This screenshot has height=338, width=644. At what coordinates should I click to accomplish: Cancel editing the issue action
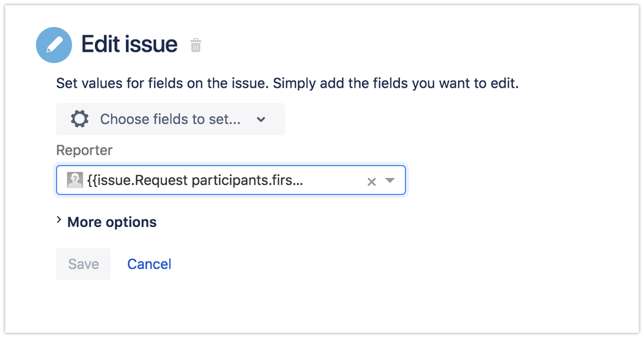tap(149, 264)
